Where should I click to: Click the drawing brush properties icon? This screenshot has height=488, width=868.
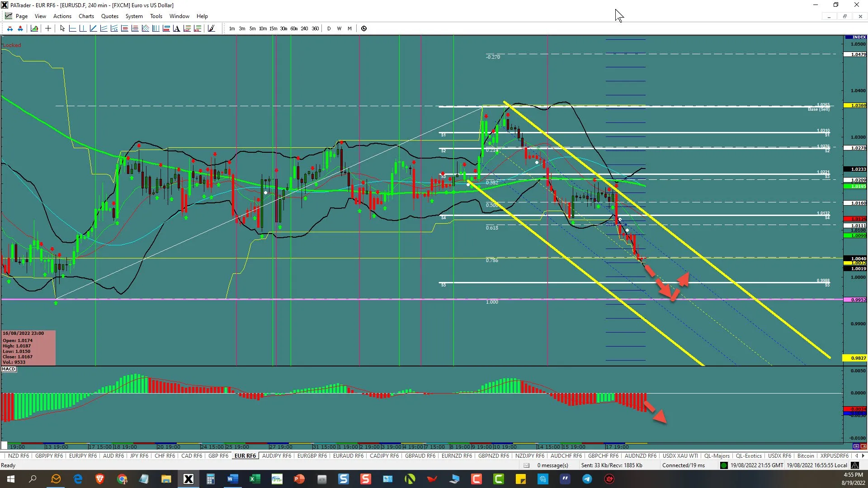click(x=212, y=28)
